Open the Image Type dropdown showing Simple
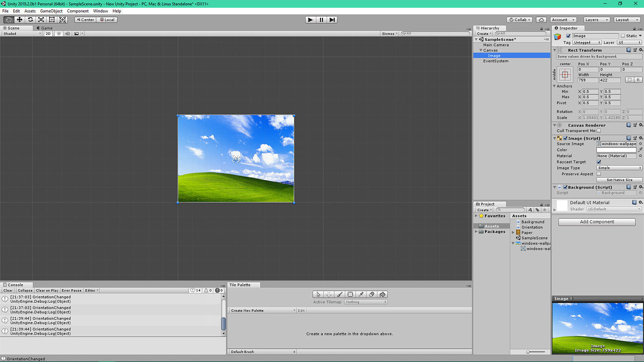The image size is (644, 362). (x=619, y=167)
